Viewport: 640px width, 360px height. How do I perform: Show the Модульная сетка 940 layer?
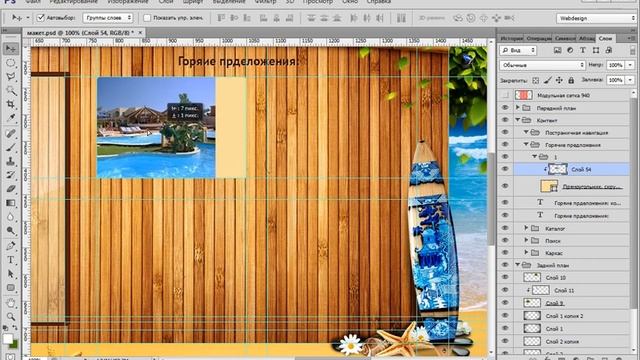pyautogui.click(x=505, y=95)
